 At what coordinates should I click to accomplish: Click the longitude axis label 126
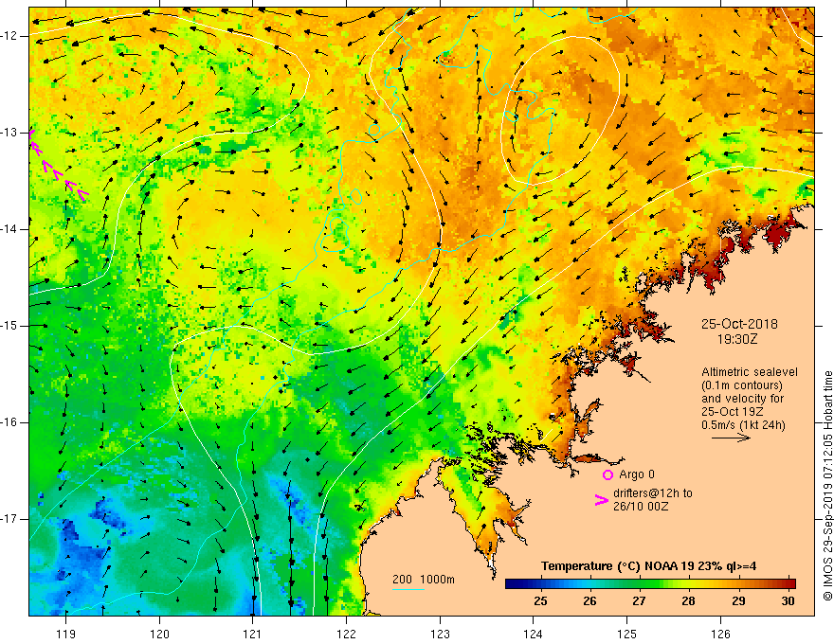point(720,634)
